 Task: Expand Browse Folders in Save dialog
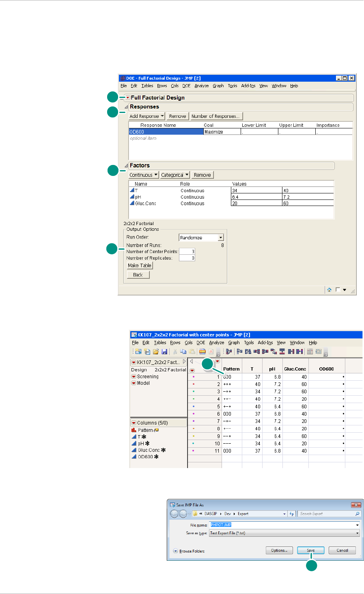coord(189,551)
